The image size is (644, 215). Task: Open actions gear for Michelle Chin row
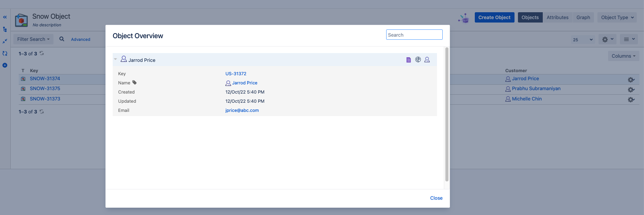coord(631,100)
